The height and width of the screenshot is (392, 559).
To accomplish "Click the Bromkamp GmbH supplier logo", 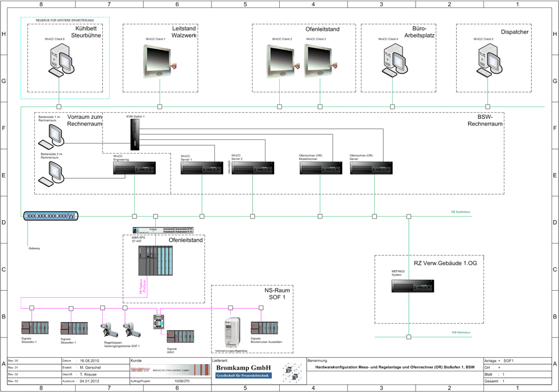I will coord(244,372).
